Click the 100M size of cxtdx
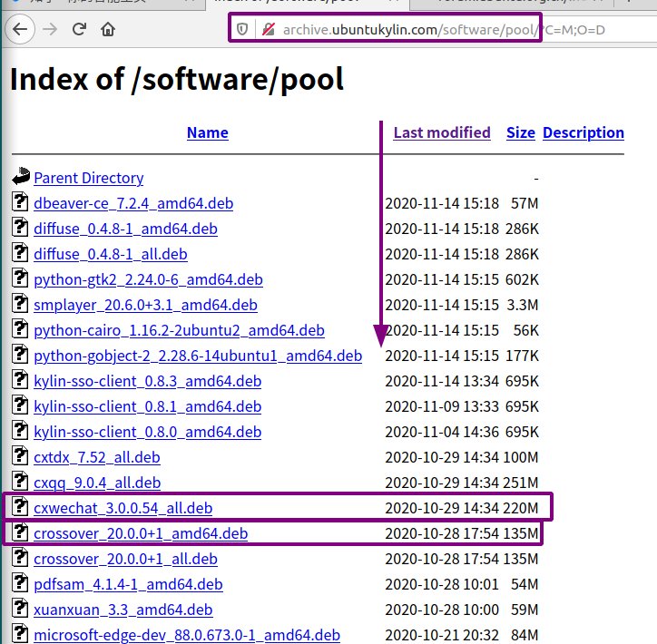This screenshot has width=657, height=644. [x=521, y=457]
